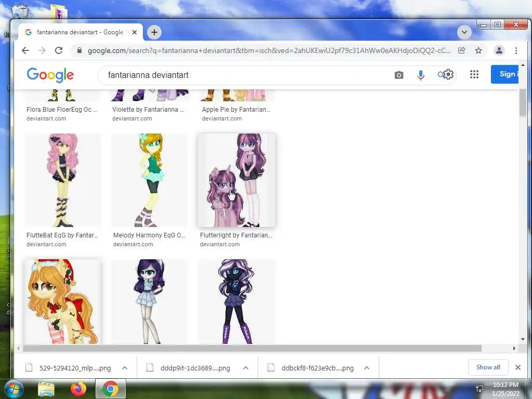Open the Flutterlight image thumbnail
Screen dimensions: 532x399
coord(236,180)
